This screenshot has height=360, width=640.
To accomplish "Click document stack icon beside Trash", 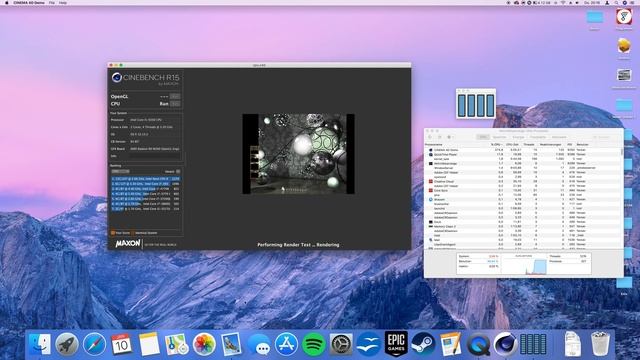I will pyautogui.click(x=572, y=344).
